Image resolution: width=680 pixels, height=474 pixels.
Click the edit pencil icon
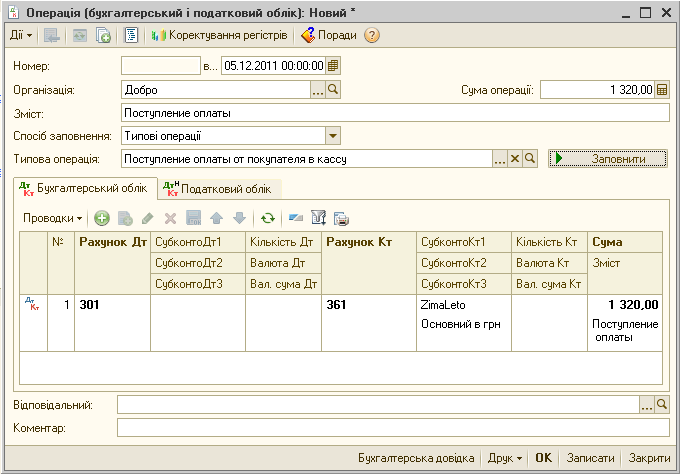(148, 218)
